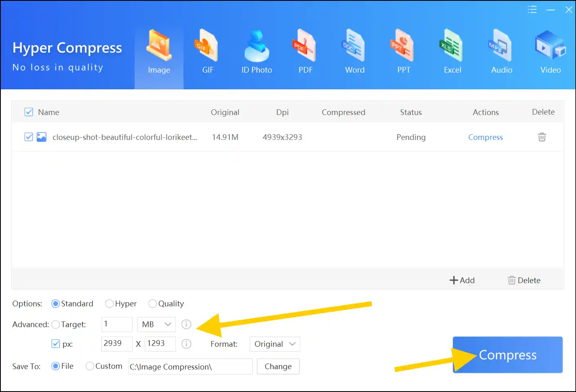Delete the lorikeet file using trash icon
The width and height of the screenshot is (576, 392).
(542, 137)
